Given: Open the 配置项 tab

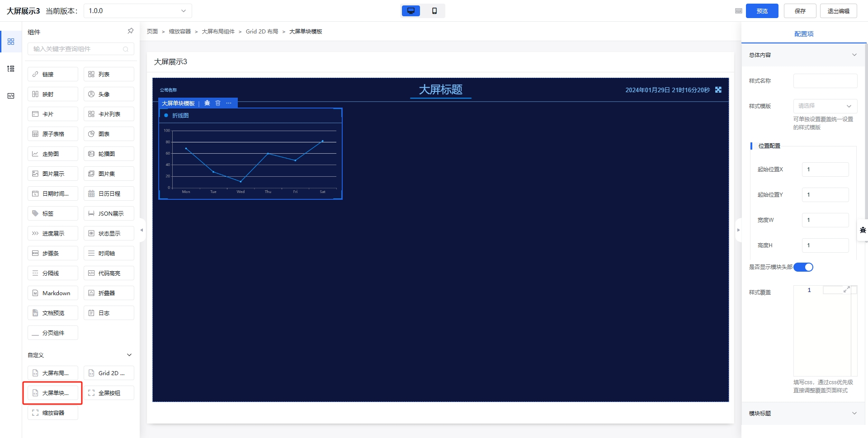Looking at the screenshot, I should click(804, 34).
